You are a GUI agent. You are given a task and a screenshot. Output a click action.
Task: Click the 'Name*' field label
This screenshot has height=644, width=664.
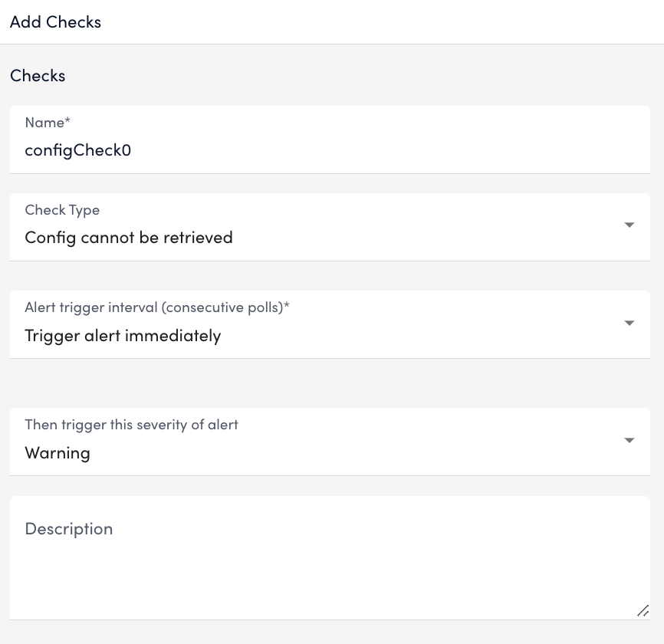(48, 123)
